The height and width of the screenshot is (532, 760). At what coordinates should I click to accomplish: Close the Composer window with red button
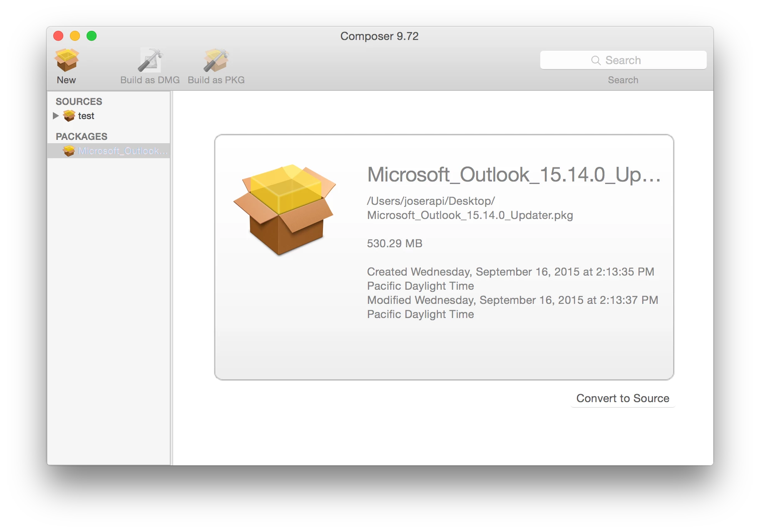coord(58,36)
